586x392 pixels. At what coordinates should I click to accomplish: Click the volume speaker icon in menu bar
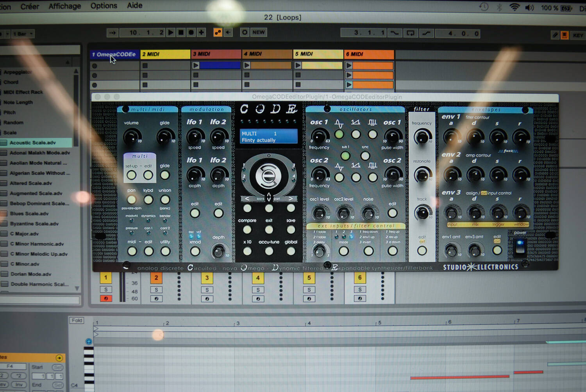[x=529, y=8]
